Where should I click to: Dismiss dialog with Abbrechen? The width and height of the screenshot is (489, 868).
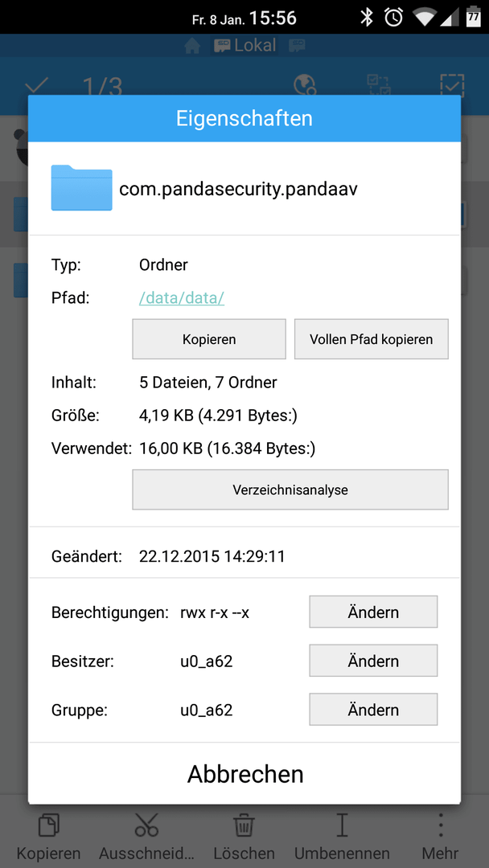(x=244, y=773)
